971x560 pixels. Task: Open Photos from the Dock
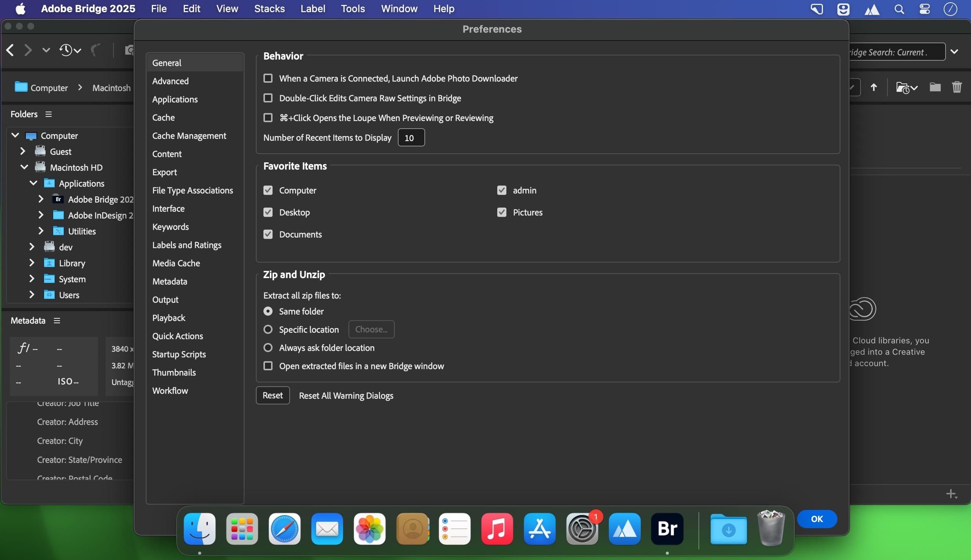370,529
